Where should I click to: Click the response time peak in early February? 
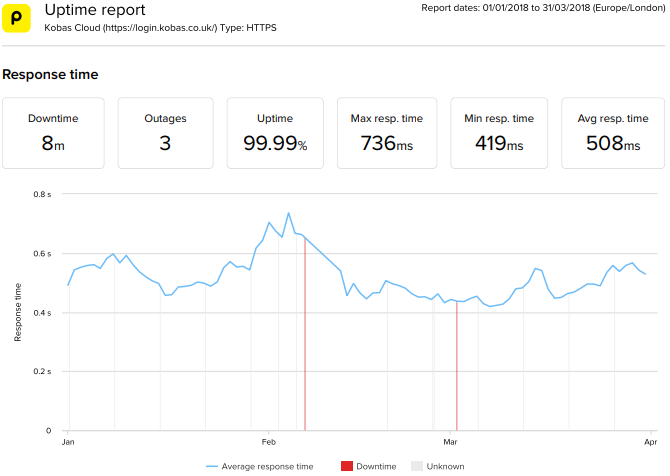pos(288,213)
